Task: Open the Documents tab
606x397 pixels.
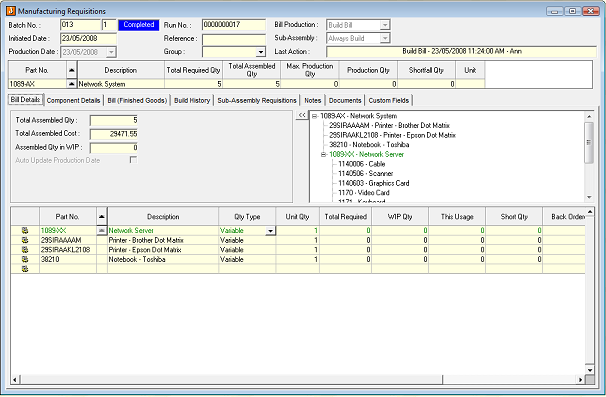Action: (345, 101)
